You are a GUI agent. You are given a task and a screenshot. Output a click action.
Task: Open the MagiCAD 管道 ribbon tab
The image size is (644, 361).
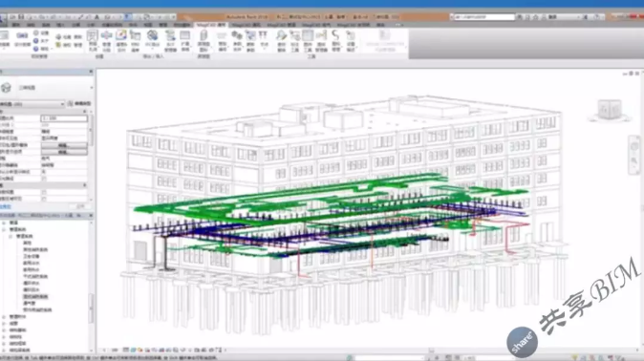[281, 25]
